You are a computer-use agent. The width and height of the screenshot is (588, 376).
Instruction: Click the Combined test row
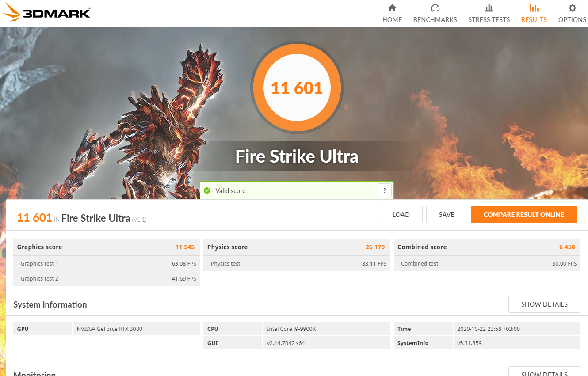tap(487, 263)
